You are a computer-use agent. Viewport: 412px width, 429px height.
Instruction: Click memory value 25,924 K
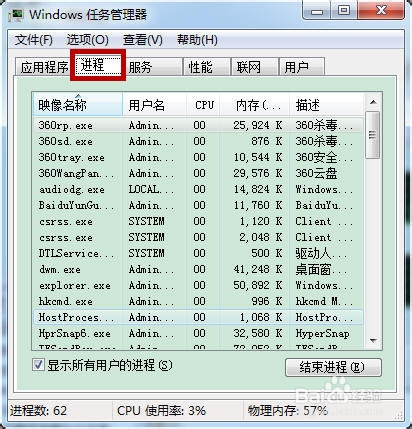pos(258,125)
